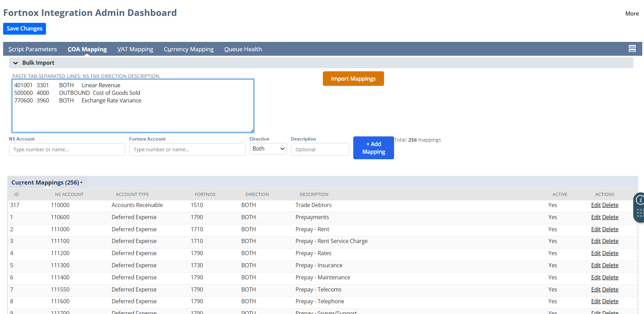Image resolution: width=644 pixels, height=314 pixels.
Task: Delete the Prepay - Rent mapping
Action: (610, 229)
